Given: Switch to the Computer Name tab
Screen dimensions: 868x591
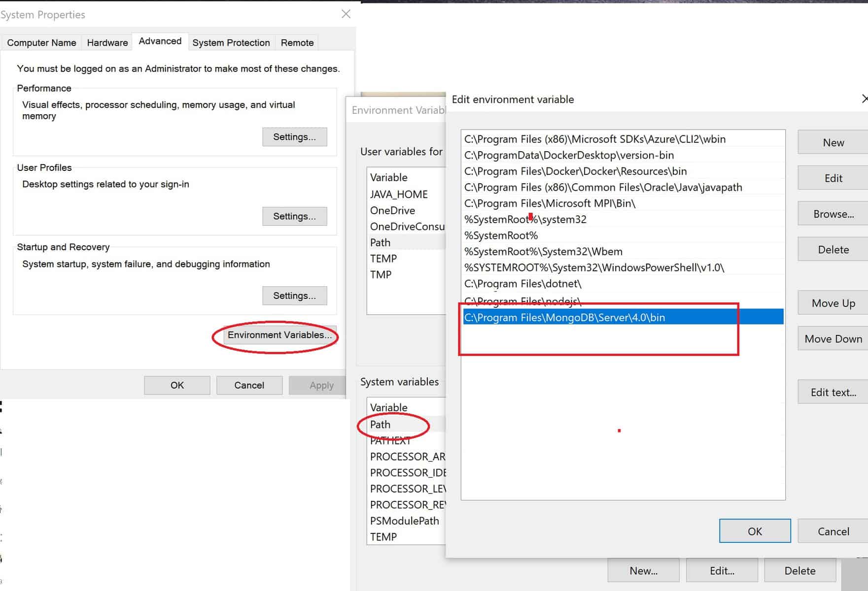Looking at the screenshot, I should click(41, 43).
